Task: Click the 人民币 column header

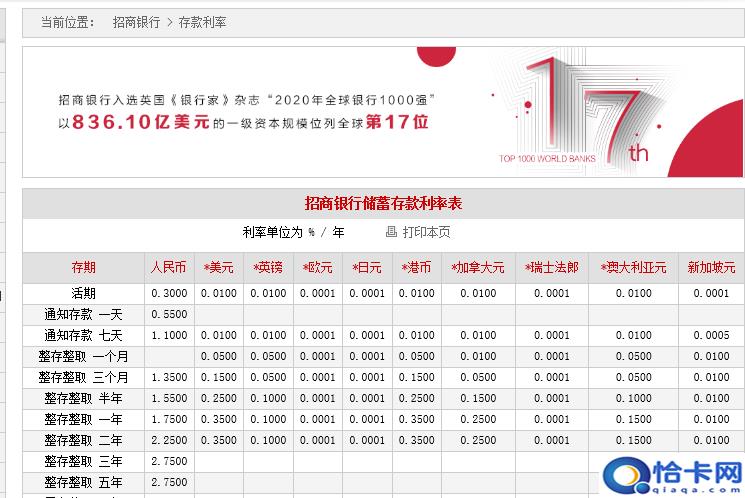Action: tap(169, 268)
